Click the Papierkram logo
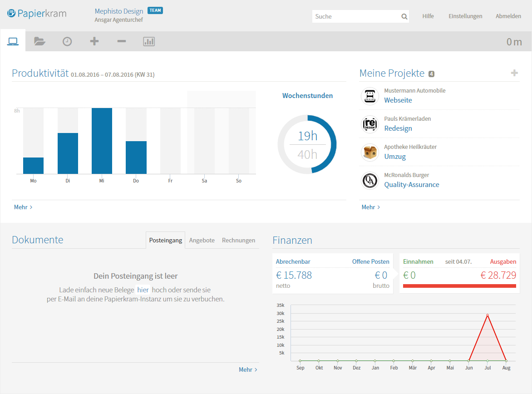Screen dimensions: 532x394 37,13
